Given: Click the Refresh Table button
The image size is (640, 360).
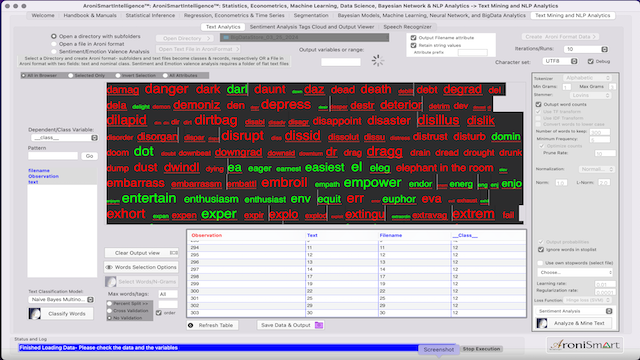Looking at the screenshot, I should 213,325.
